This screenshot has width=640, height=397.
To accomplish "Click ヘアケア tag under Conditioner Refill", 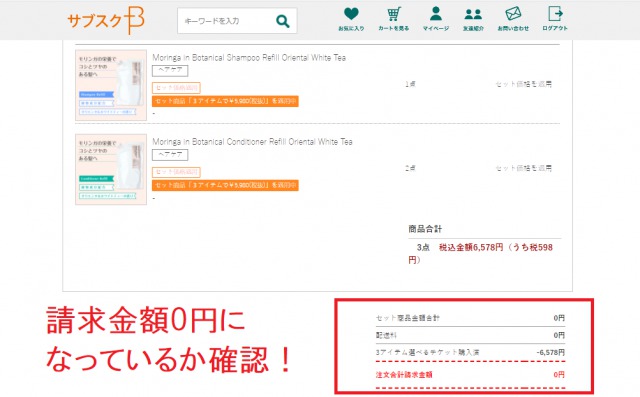I will pos(170,155).
